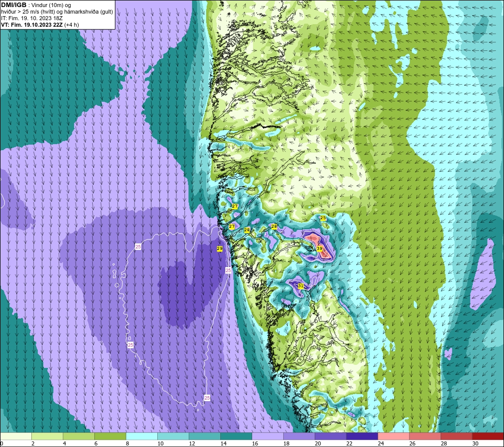The width and height of the screenshot is (504, 447).
Task: Click the red 28–30 m/s legend swatch
Action: [x=457, y=436]
